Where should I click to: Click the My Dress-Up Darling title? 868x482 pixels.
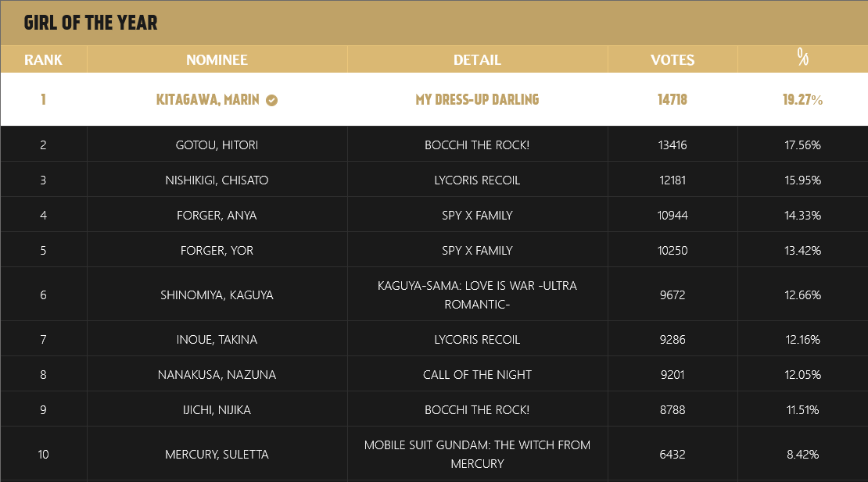[x=477, y=100]
